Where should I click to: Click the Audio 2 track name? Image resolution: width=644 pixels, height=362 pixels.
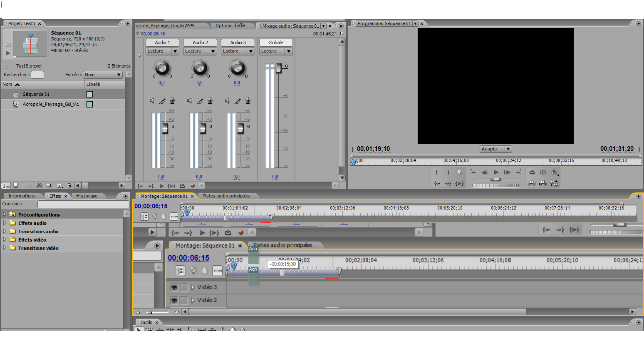pos(200,43)
